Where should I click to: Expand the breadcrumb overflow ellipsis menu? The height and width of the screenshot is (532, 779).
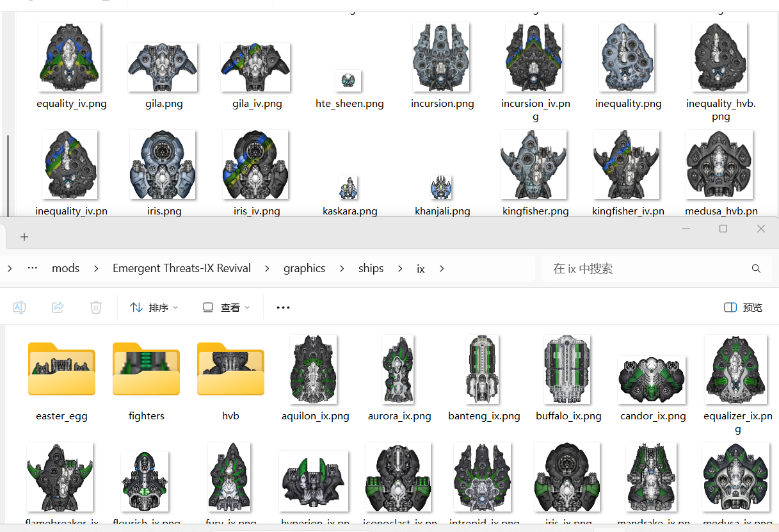(33, 268)
